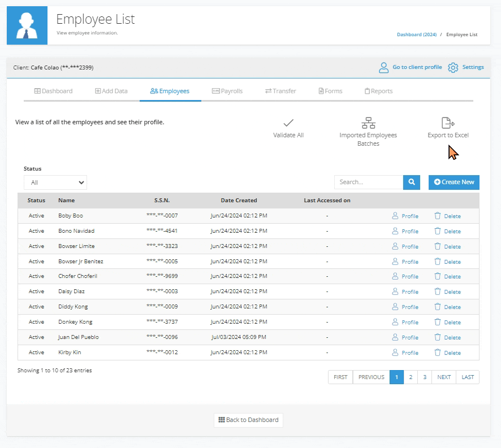
Task: Click Delete link for Donkey Kong
Action: [x=452, y=323]
